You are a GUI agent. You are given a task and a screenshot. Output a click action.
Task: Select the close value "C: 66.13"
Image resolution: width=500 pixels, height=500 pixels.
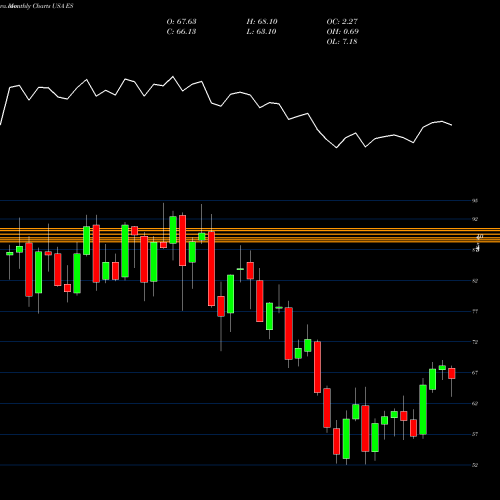coord(181,32)
